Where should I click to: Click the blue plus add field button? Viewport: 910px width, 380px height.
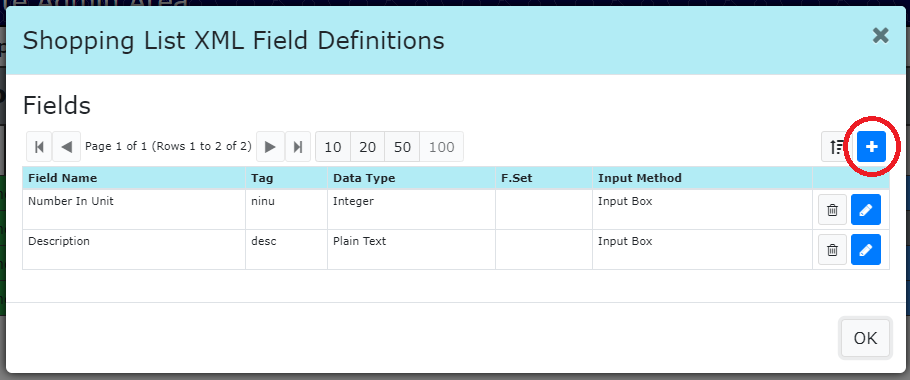pos(871,147)
